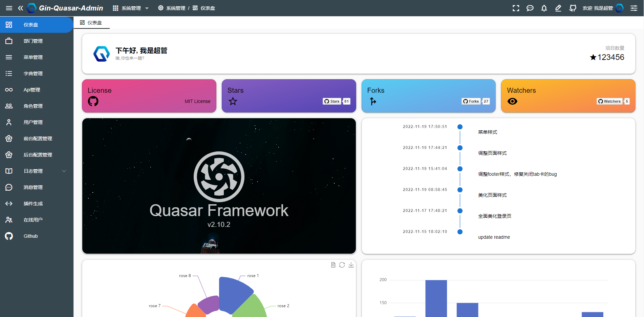Save the rose chart as an image
Screen dimensions: 644x317
point(351,265)
